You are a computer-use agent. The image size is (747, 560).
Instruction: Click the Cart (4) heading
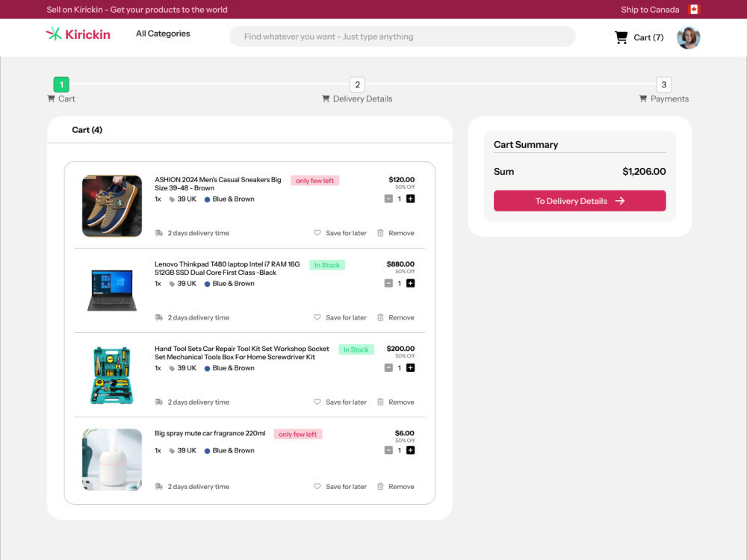[x=87, y=130]
